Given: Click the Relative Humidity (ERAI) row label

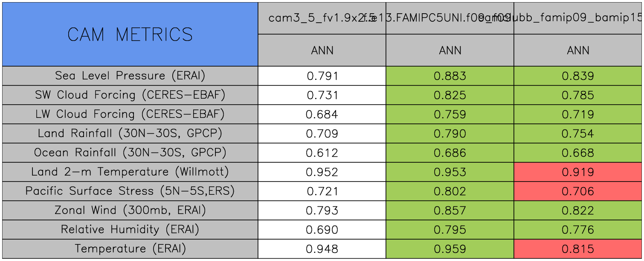Looking at the screenshot, I should 130,230.
